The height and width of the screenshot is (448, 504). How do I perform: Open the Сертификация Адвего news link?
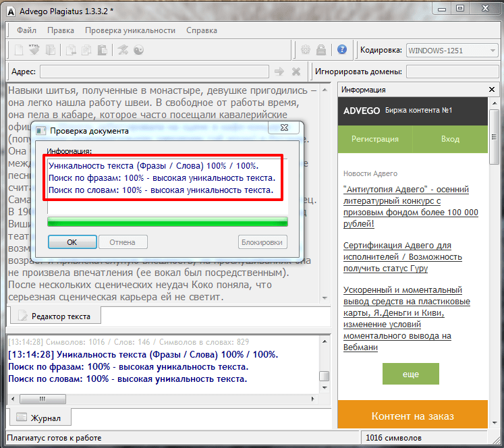(x=402, y=257)
